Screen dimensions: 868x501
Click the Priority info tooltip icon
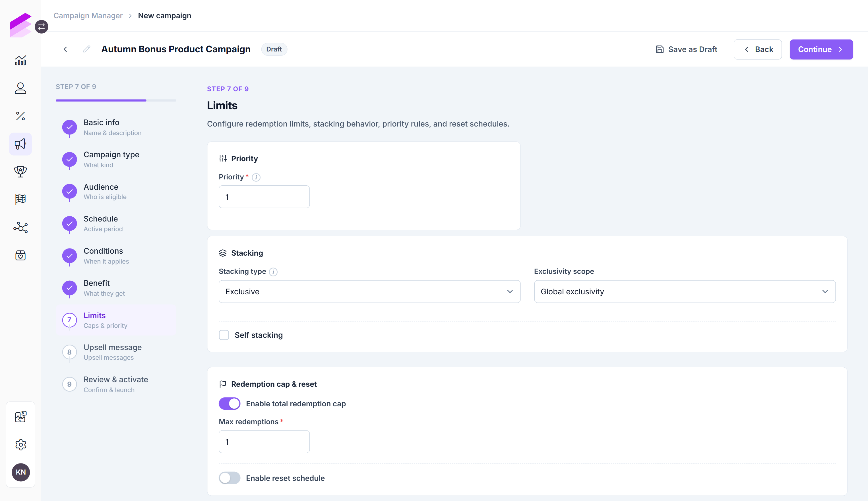coord(256,177)
